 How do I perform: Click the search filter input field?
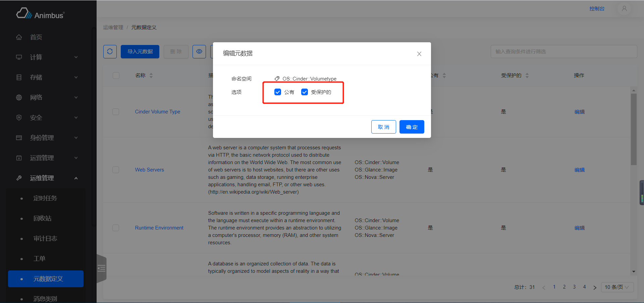click(x=563, y=52)
